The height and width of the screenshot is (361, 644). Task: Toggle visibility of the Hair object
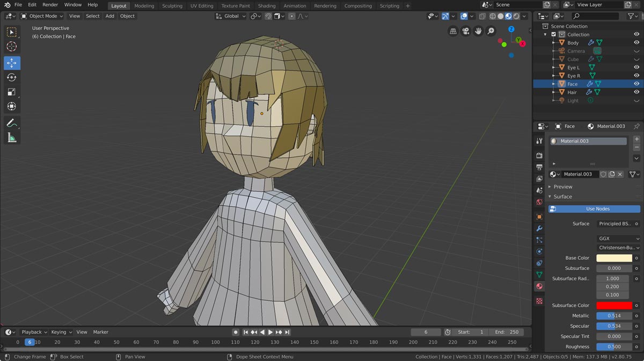636,92
